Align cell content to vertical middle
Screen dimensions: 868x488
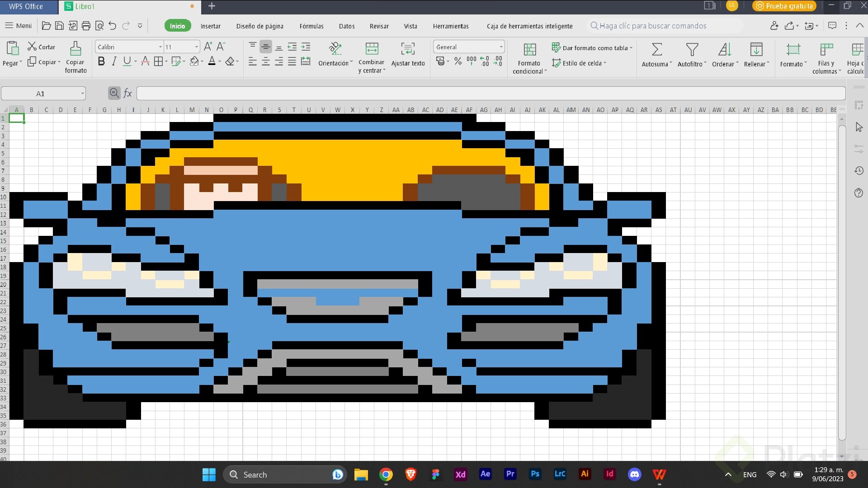pyautogui.click(x=266, y=46)
